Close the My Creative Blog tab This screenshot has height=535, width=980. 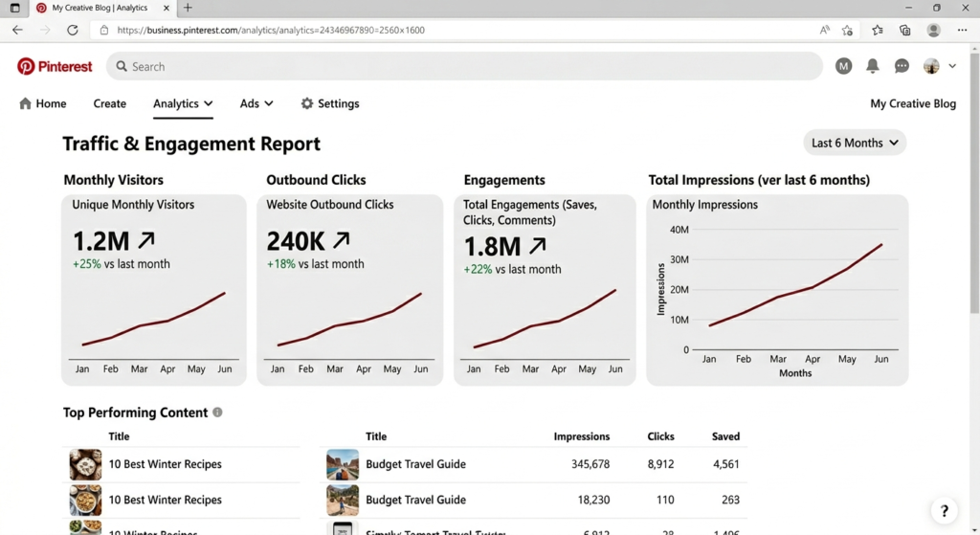coord(167,8)
